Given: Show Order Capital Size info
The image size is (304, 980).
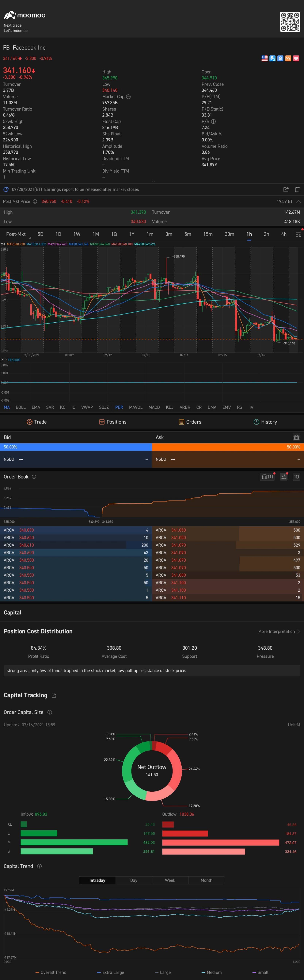Looking at the screenshot, I should click(x=50, y=712).
